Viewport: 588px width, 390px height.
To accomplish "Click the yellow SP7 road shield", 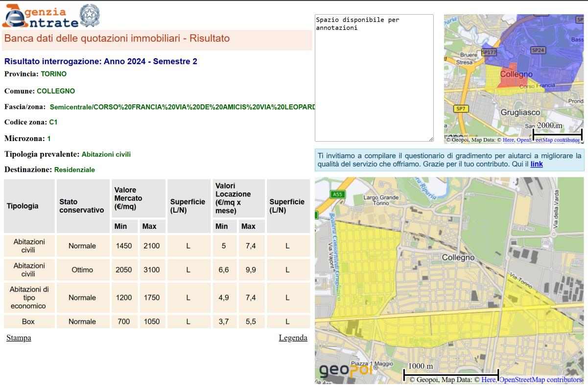I will pos(461,109).
